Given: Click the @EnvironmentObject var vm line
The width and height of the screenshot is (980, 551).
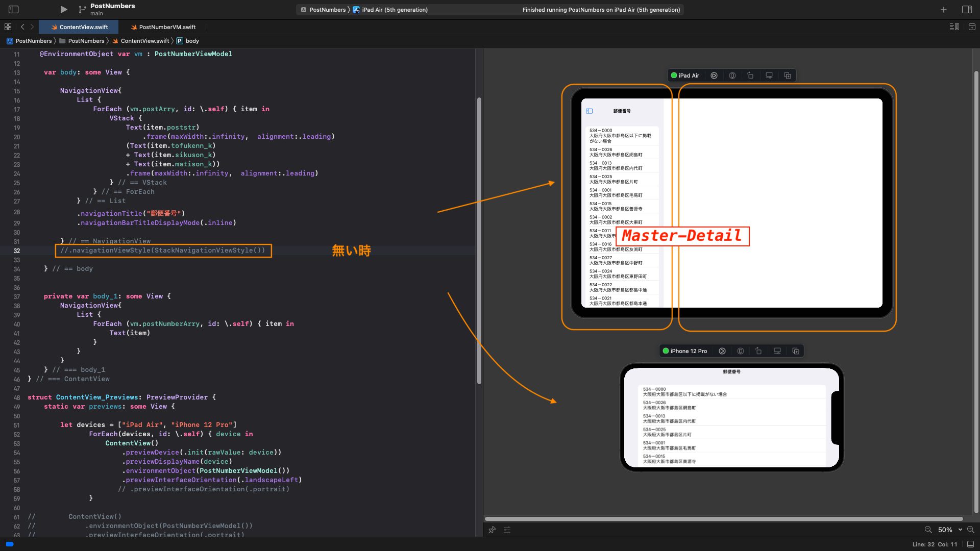Looking at the screenshot, I should point(136,54).
